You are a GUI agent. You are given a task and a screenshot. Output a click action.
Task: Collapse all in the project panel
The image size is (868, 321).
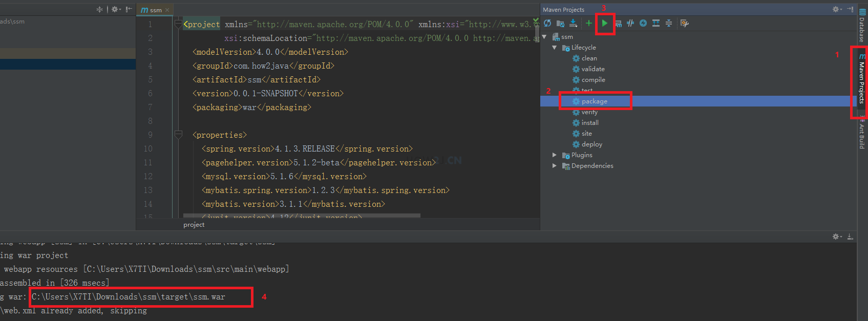pyautogui.click(x=99, y=9)
